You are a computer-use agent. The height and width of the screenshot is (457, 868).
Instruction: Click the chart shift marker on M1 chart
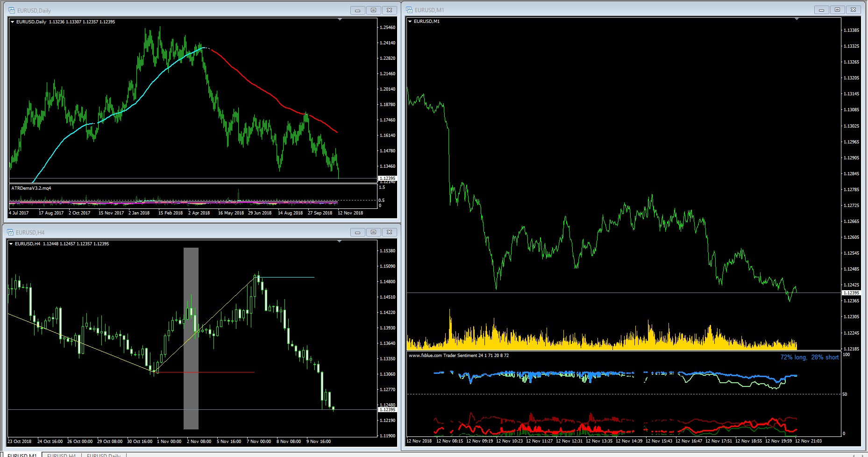797,19
